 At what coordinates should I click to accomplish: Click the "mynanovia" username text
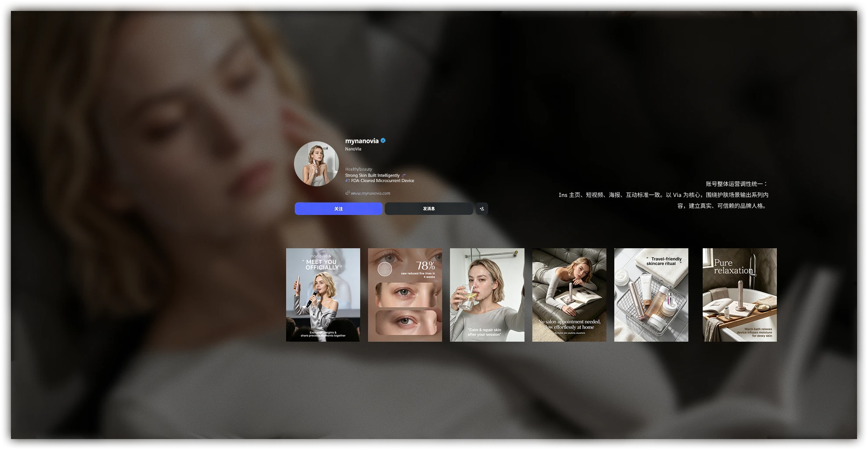point(362,141)
